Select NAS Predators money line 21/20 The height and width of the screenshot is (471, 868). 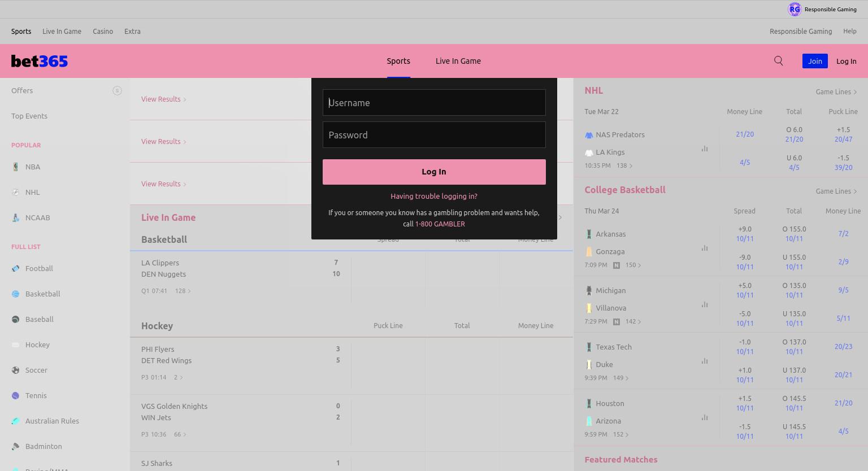coord(744,134)
